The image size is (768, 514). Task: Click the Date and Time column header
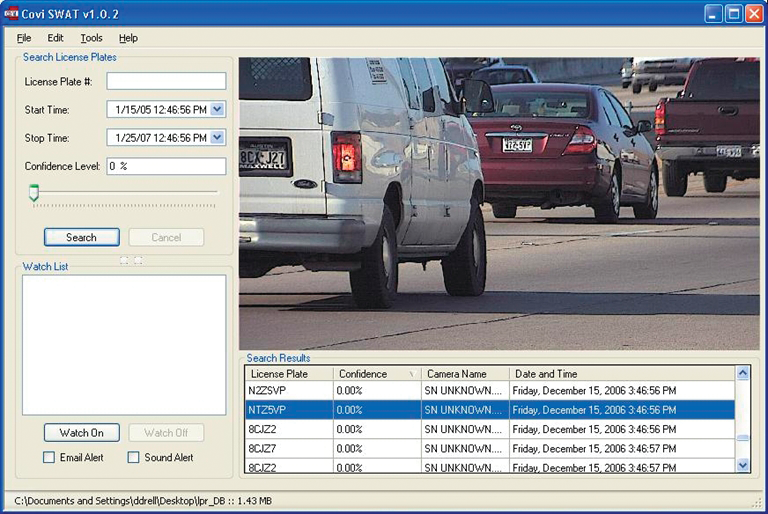pyautogui.click(x=622, y=374)
